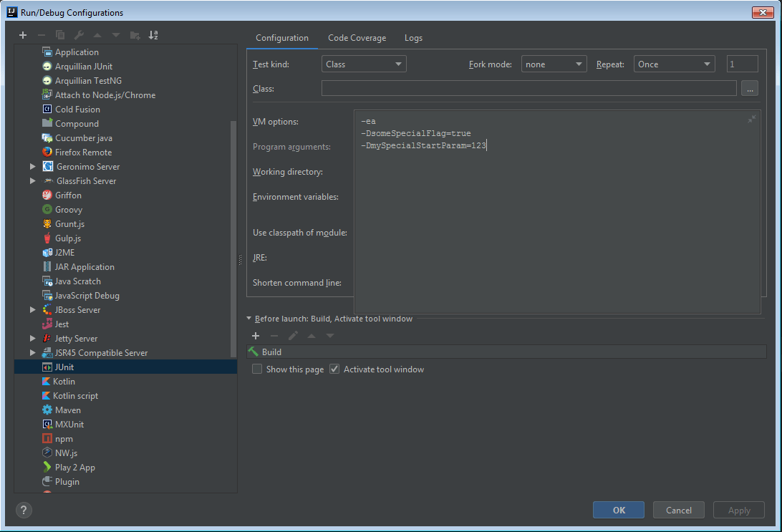The height and width of the screenshot is (532, 782).
Task: Edit configuration templates via the wrench icon
Action: point(79,34)
